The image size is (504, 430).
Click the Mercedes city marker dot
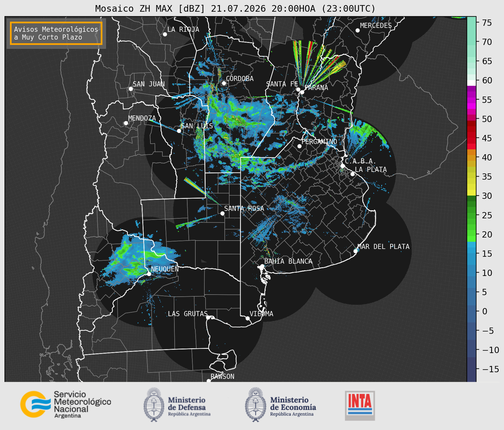(358, 31)
